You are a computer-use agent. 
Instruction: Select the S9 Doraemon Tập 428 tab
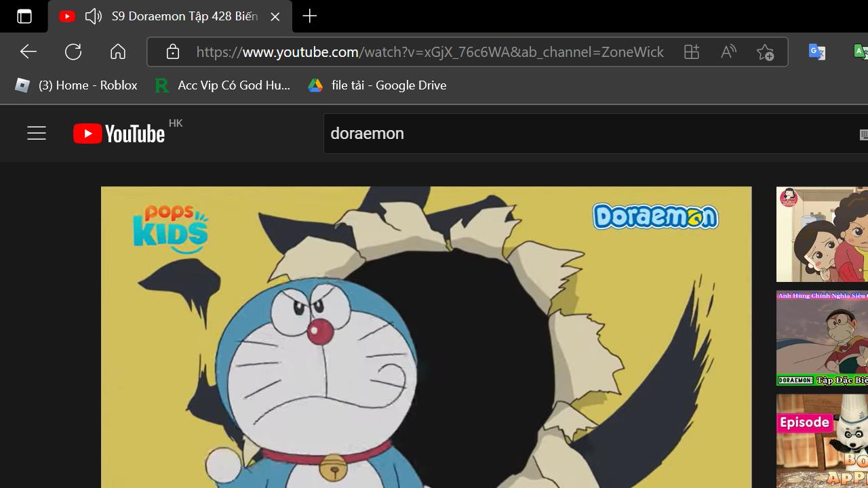[x=184, y=16]
